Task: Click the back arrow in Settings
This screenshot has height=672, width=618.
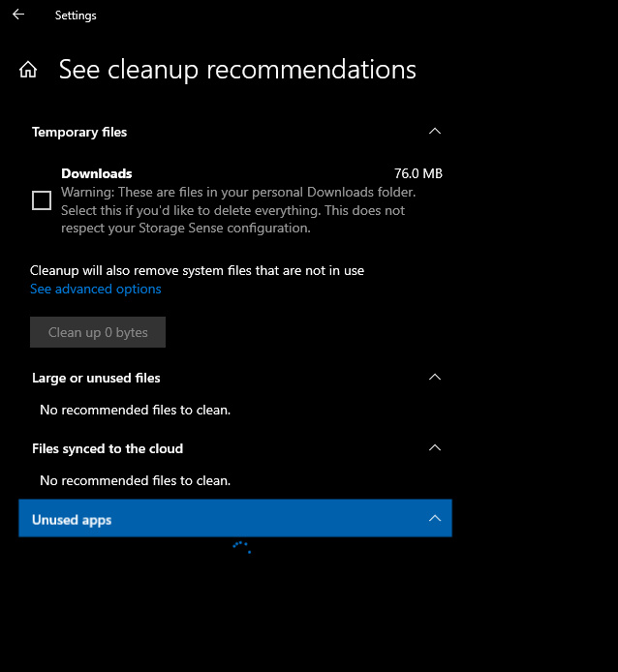Action: (x=18, y=15)
